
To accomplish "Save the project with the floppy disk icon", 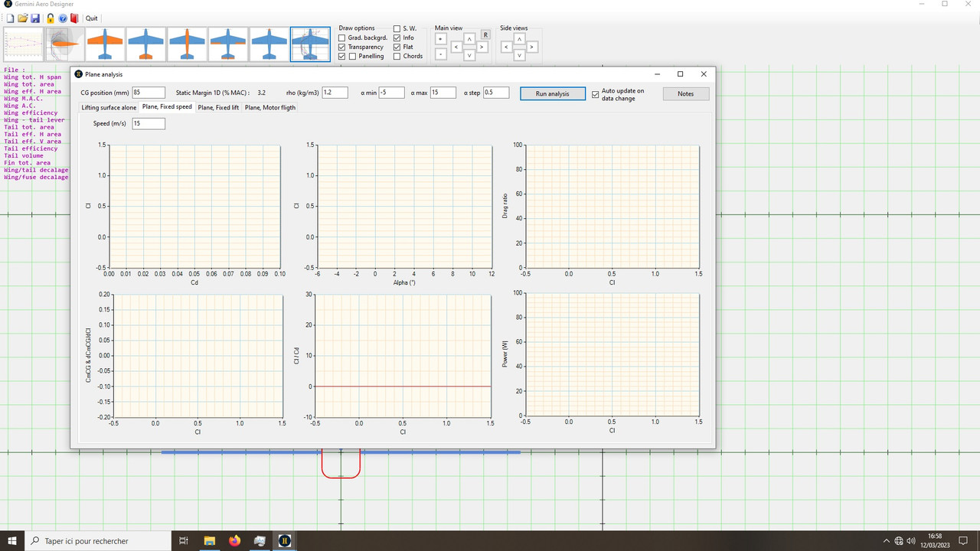I will [x=35, y=18].
